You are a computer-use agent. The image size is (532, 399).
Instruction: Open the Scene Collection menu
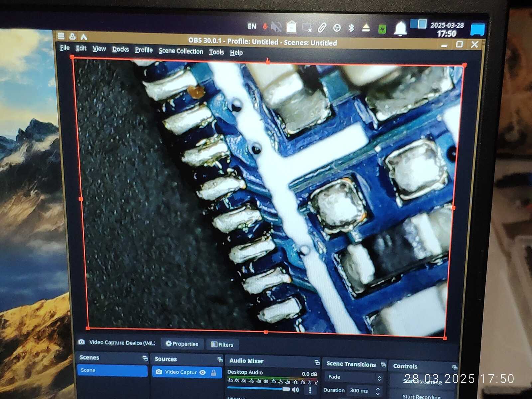(x=181, y=51)
